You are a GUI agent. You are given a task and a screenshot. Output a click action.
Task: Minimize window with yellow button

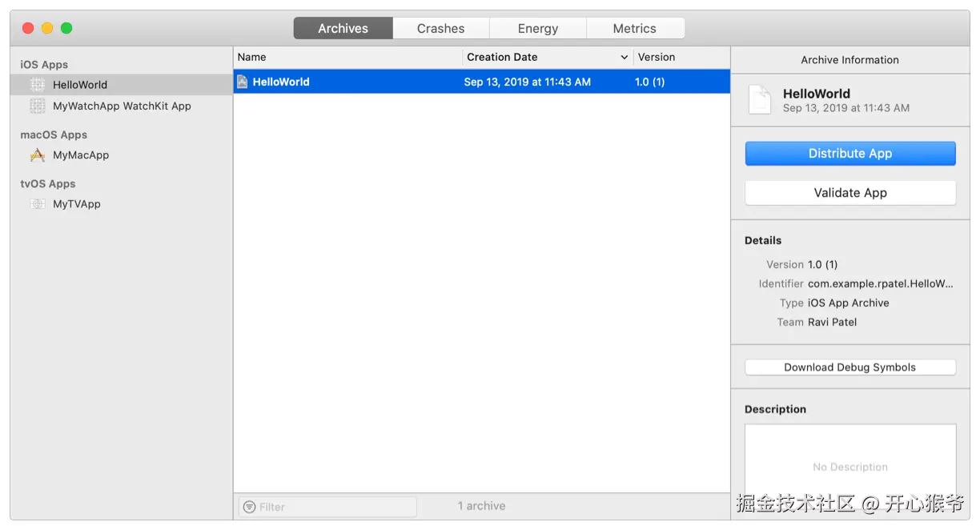click(x=47, y=28)
